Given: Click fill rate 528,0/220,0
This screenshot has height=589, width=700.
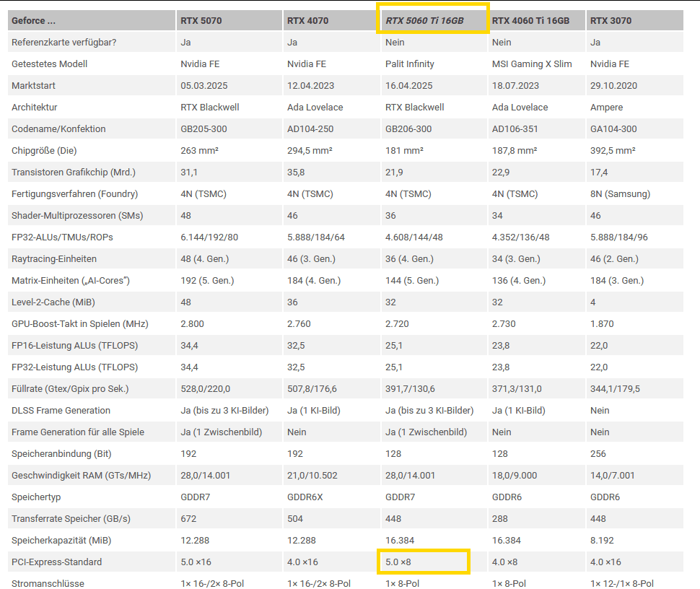Looking at the screenshot, I should pyautogui.click(x=206, y=389).
